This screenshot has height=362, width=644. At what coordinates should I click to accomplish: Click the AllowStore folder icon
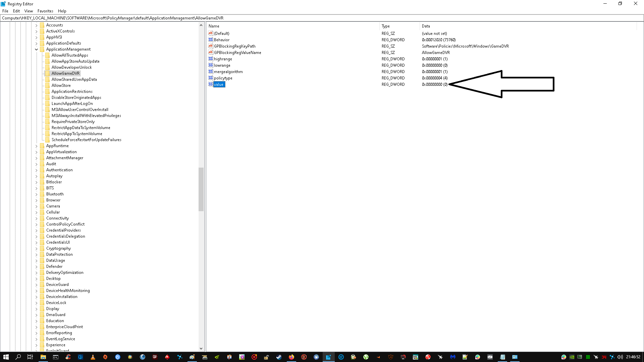tap(48, 85)
